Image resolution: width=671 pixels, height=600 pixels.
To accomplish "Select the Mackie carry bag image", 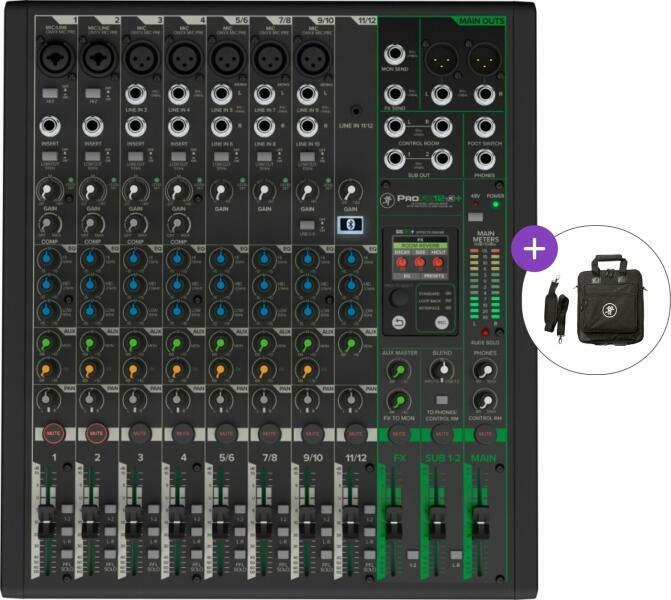I will pyautogui.click(x=610, y=300).
